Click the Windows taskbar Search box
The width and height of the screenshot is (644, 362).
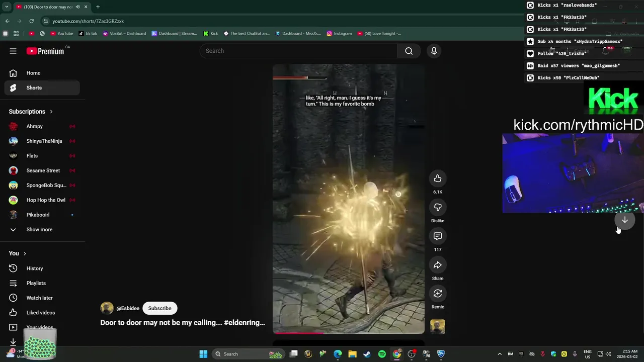click(x=249, y=354)
